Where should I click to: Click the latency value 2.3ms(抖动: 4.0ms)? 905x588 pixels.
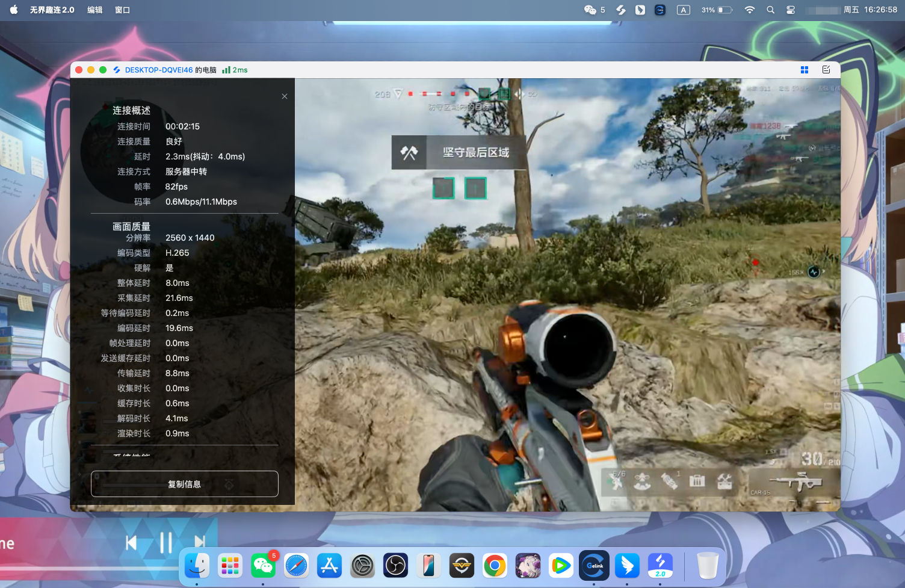(x=205, y=156)
